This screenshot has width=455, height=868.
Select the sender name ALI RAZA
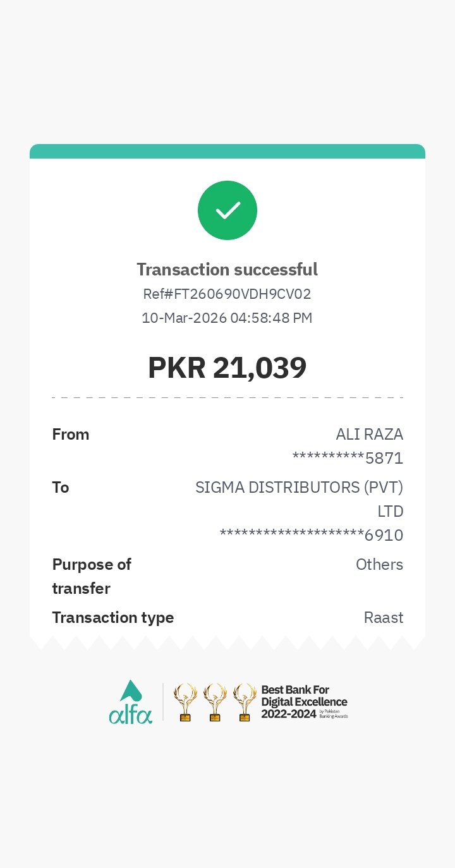click(369, 435)
